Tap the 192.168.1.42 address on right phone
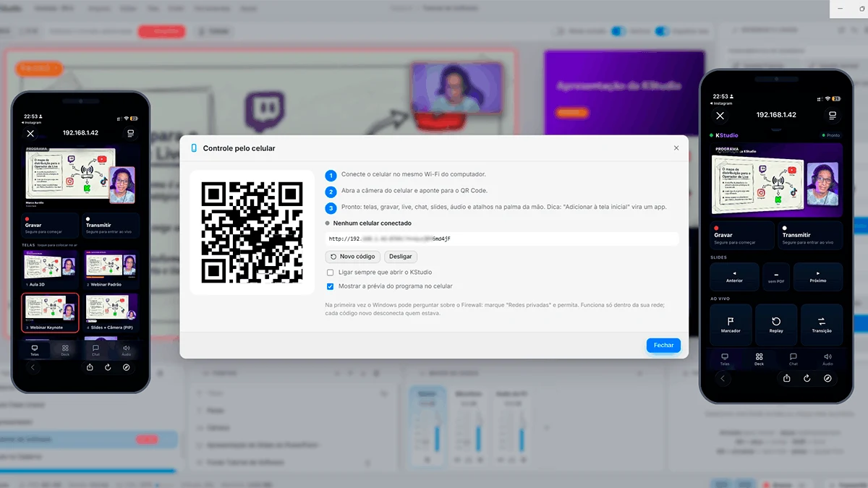 click(x=776, y=115)
